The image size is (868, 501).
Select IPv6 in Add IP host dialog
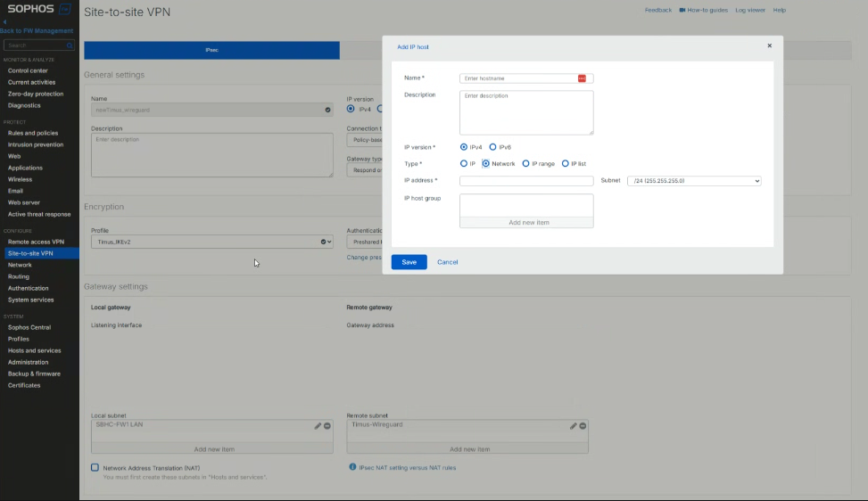pyautogui.click(x=492, y=147)
